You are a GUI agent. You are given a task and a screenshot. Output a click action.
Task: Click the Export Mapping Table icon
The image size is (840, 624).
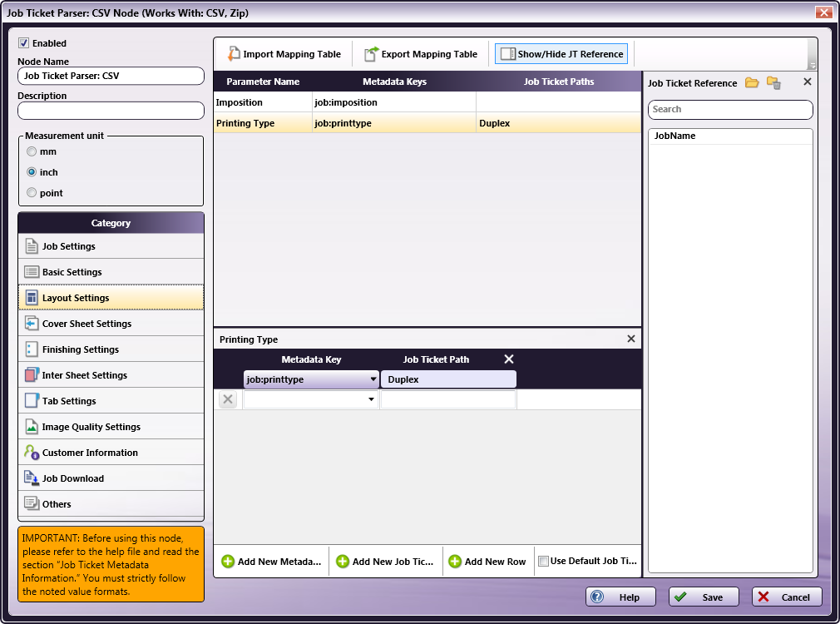(371, 53)
